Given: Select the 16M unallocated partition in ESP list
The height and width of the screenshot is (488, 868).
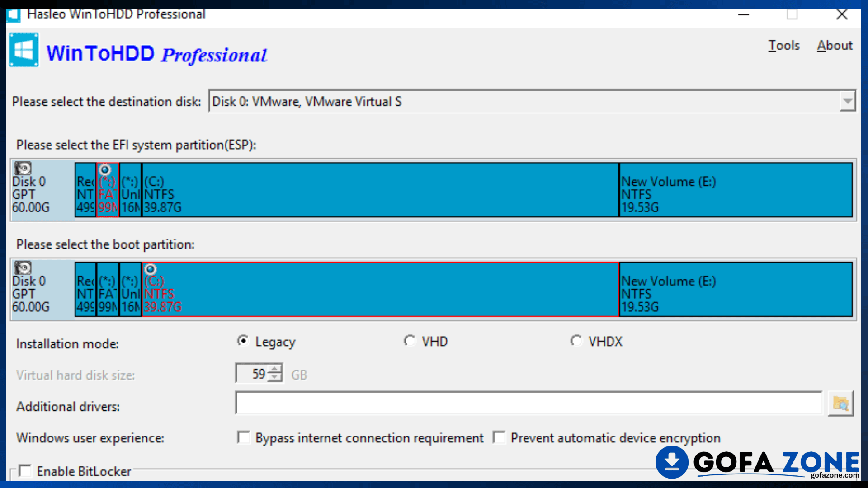Looking at the screenshot, I should click(131, 190).
